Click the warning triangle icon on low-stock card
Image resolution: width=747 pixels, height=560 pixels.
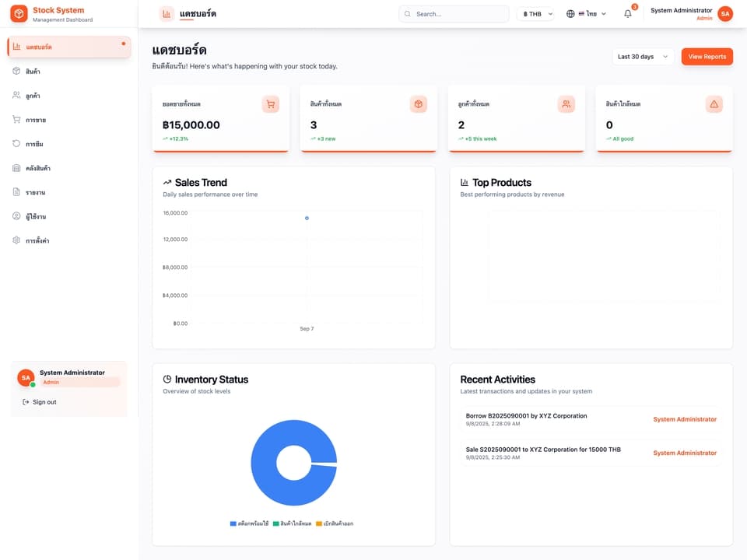(714, 104)
